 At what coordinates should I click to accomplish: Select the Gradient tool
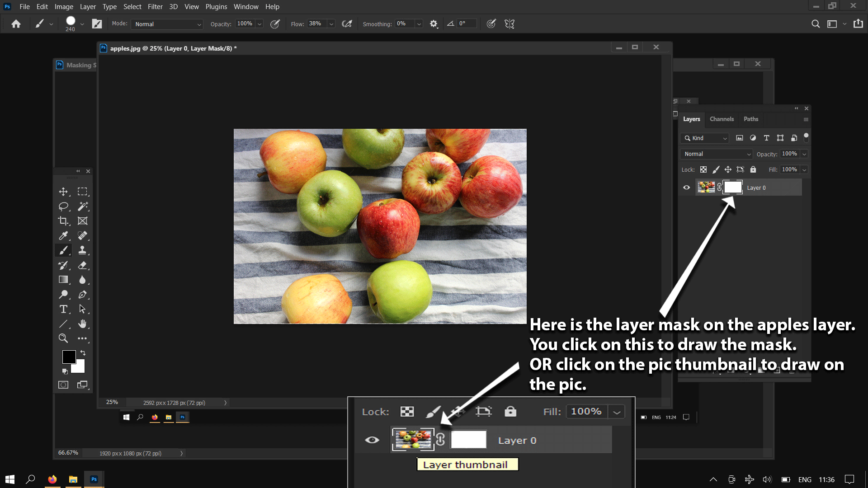coord(63,280)
